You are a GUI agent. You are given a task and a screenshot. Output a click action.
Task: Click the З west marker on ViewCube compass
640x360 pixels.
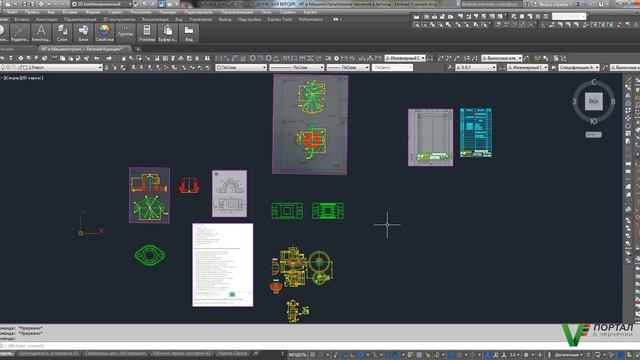click(574, 102)
